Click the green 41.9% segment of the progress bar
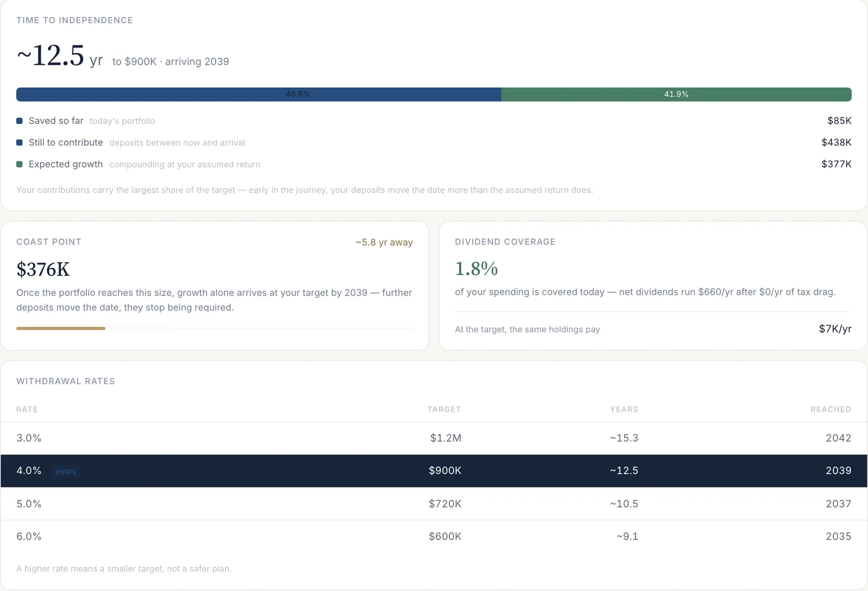This screenshot has width=868, height=591. pyautogui.click(x=676, y=95)
